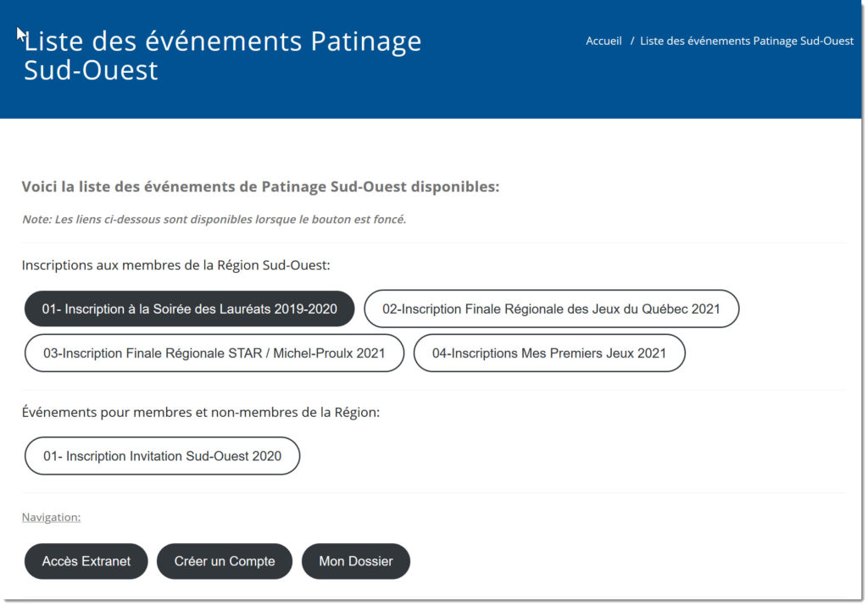Image resolution: width=868 pixels, height=606 pixels.
Task: Click Inscription Finale Régionale des Jeux du Québec 2021
Action: 551,309
